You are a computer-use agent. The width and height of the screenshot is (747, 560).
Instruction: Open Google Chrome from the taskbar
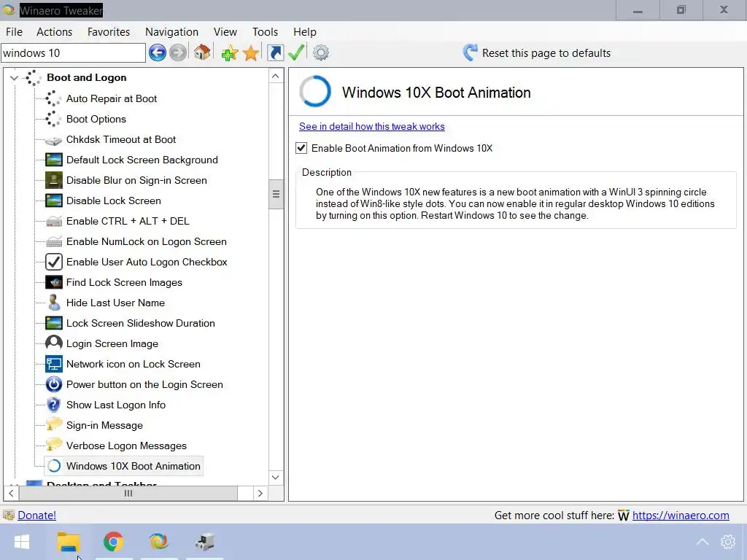pyautogui.click(x=113, y=542)
